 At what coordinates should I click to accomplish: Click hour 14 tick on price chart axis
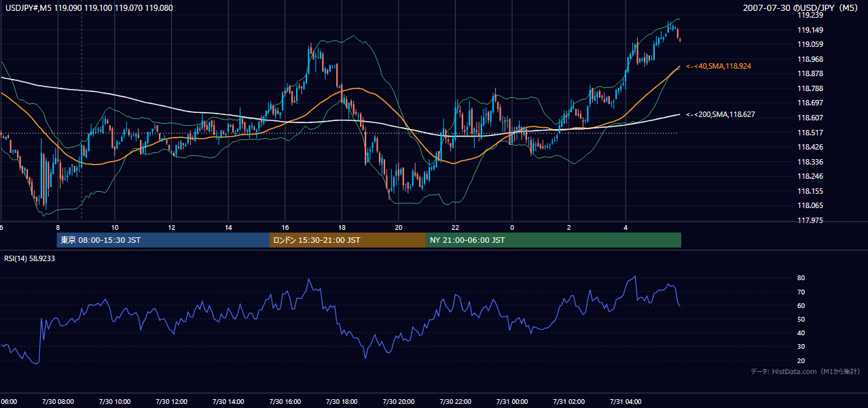point(228,227)
